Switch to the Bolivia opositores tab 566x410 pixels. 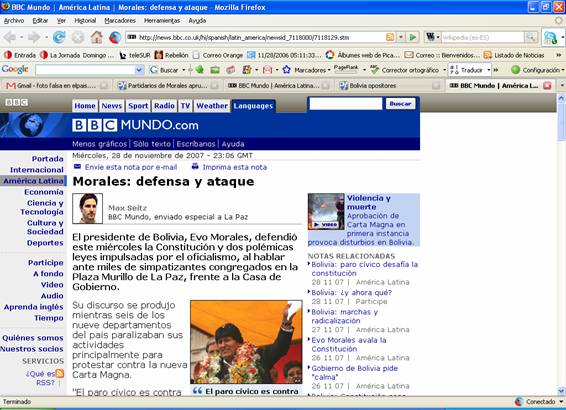coord(389,86)
